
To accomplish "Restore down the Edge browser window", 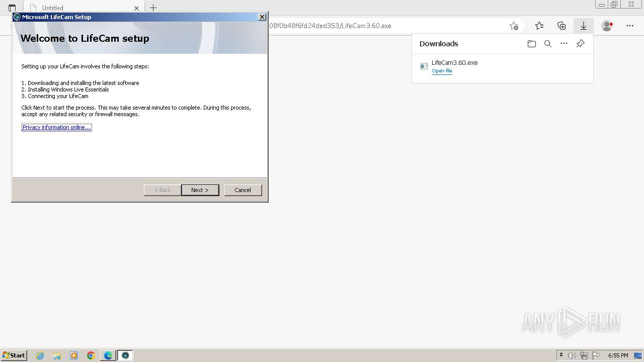I will click(x=614, y=5).
